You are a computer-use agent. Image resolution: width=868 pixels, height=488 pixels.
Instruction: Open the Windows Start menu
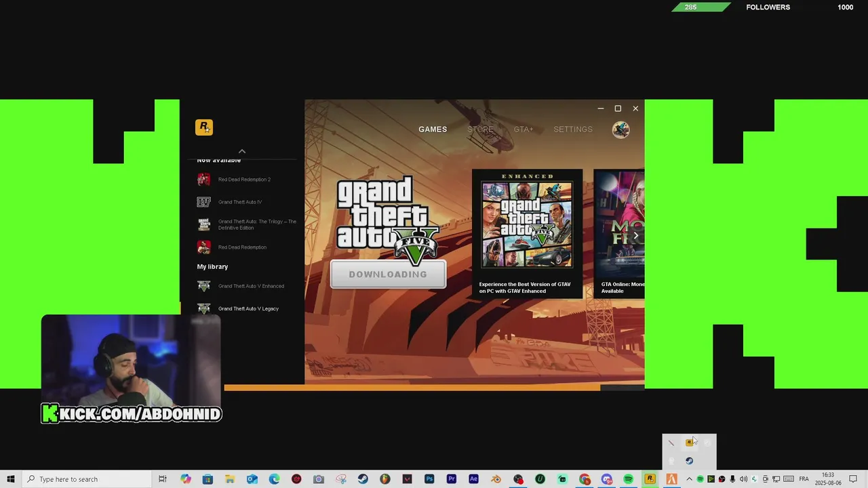tap(11, 479)
